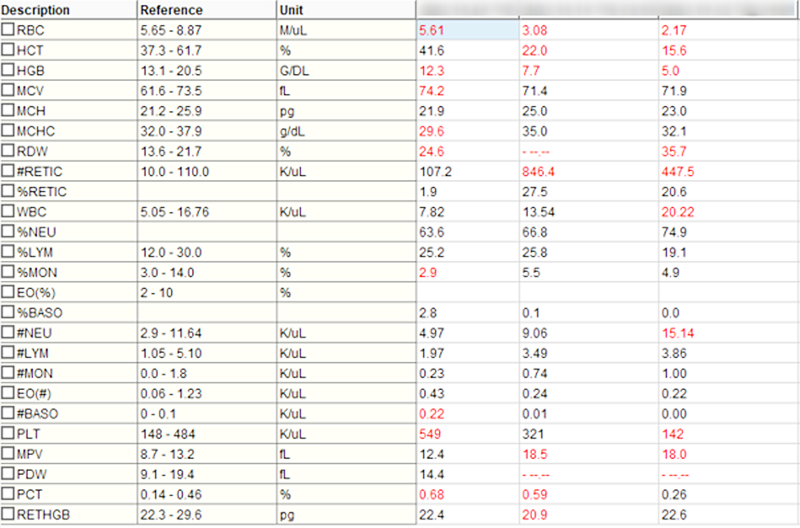Check the %LYM checkbox
The height and width of the screenshot is (528, 800).
[9, 252]
